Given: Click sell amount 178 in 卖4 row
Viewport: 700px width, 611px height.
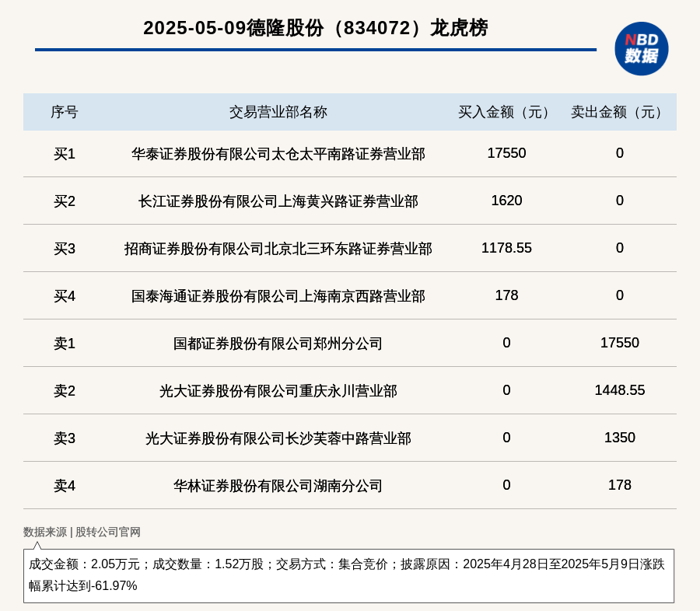Looking at the screenshot, I should [x=620, y=485].
